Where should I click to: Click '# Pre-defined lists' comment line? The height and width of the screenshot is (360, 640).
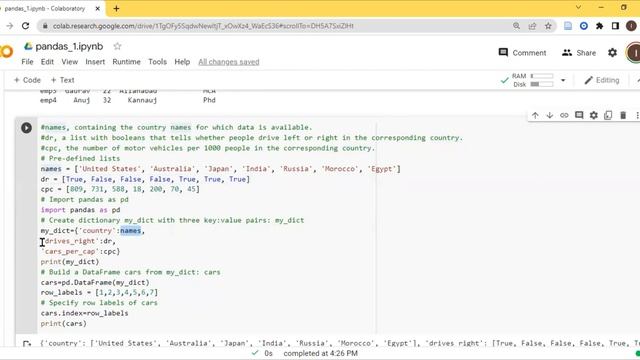80,158
